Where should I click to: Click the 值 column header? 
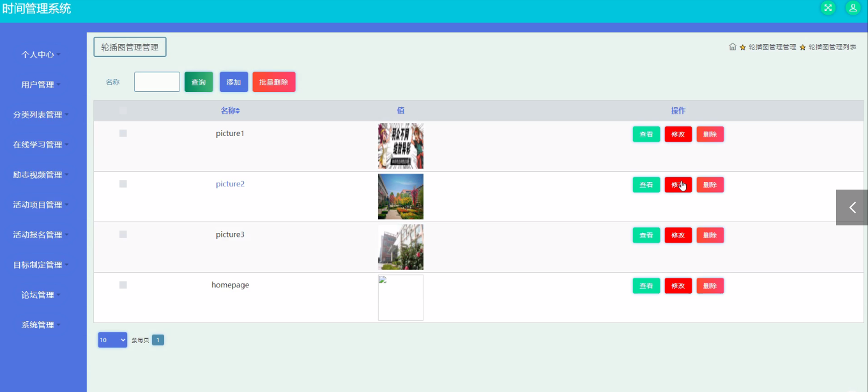(400, 110)
